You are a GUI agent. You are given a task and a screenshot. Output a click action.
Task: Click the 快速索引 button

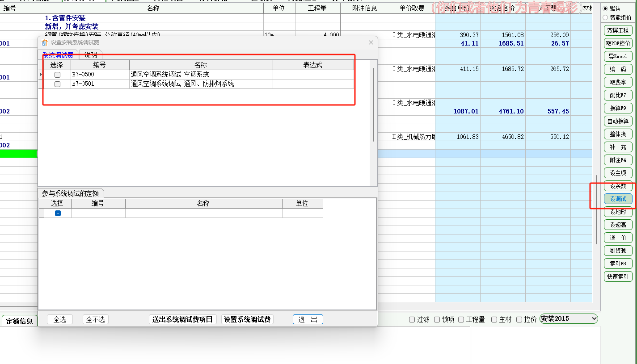(x=618, y=276)
